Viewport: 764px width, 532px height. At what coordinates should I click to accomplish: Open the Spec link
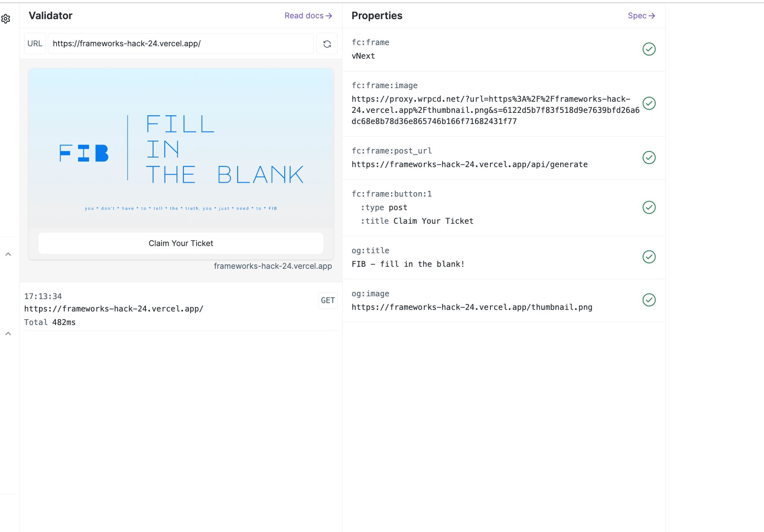[641, 16]
